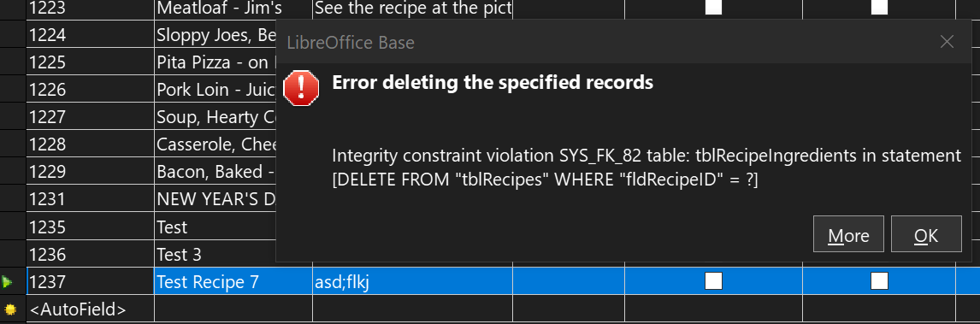Image resolution: width=980 pixels, height=324 pixels.
Task: Select record ID 1224 cell
Action: pyautogui.click(x=91, y=35)
